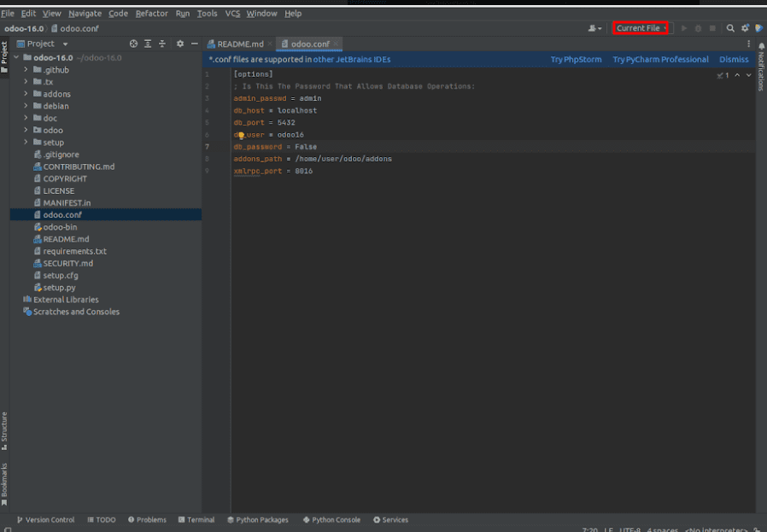767x532 pixels.
Task: Expand the addons folder
Action: [x=26, y=94]
